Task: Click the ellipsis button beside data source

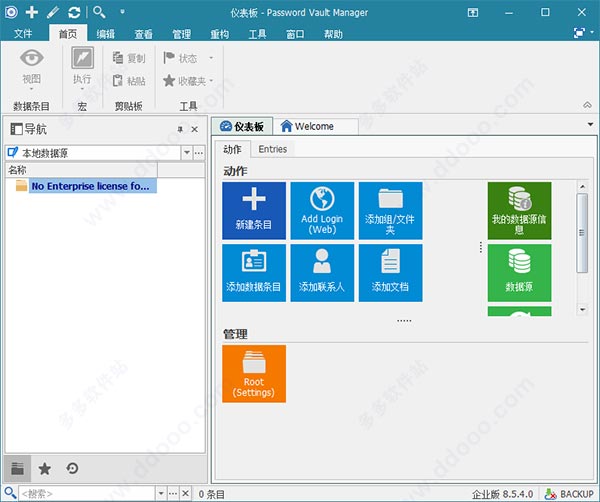Action: point(199,153)
